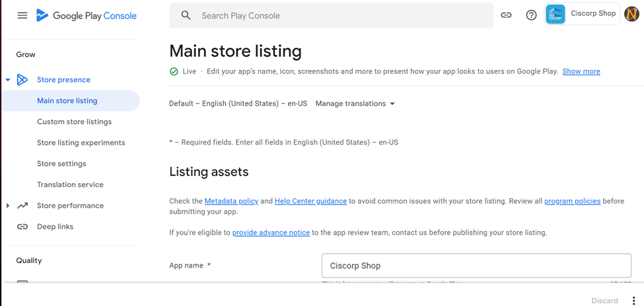The image size is (644, 306).
Task: Click Store presence menu label
Action: [63, 80]
